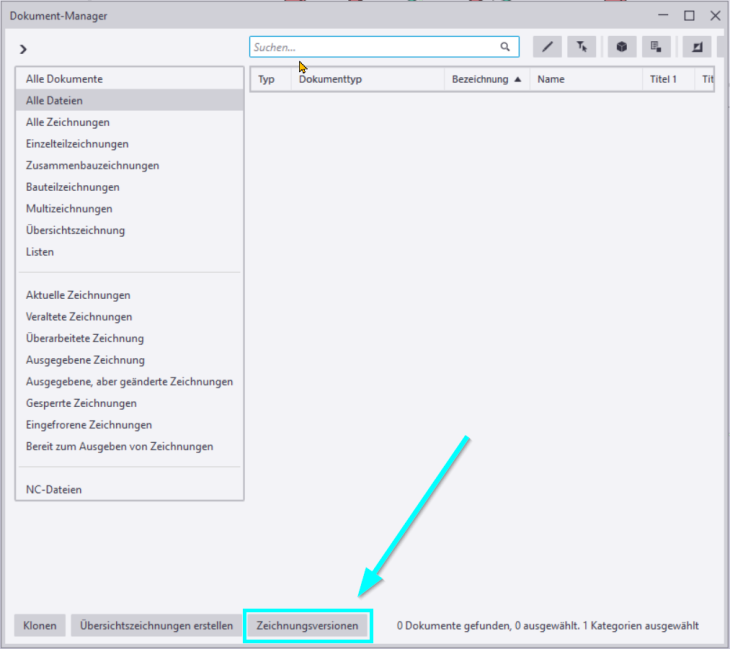Select Multizeichnungen in category list

click(129, 208)
